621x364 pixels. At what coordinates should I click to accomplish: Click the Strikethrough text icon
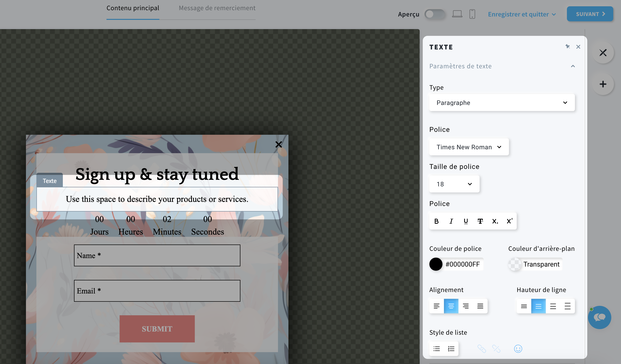(481, 222)
